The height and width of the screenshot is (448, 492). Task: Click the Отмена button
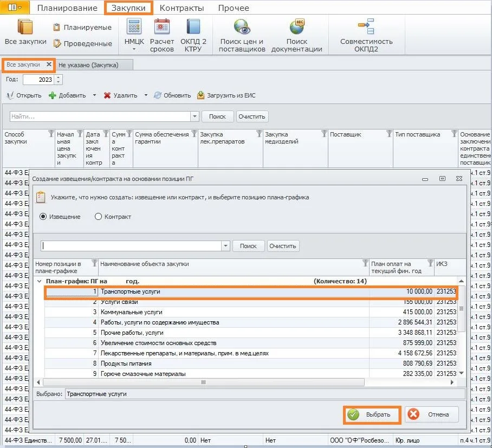coord(432,415)
